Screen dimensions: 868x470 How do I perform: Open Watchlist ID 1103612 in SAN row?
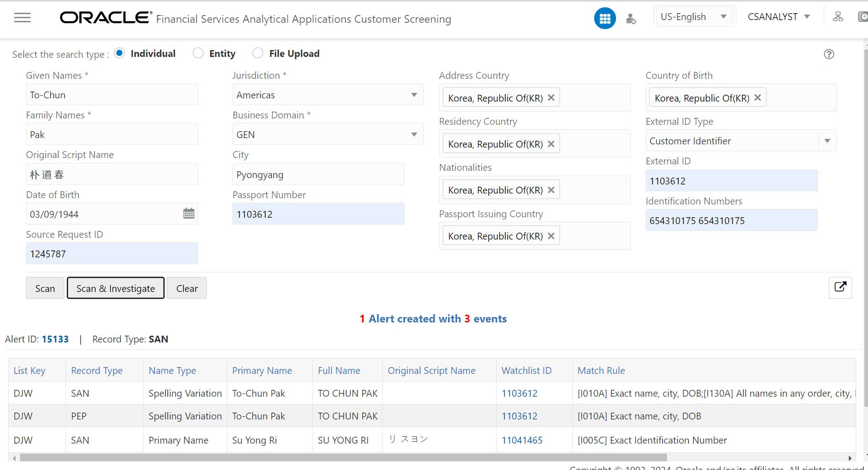(519, 393)
